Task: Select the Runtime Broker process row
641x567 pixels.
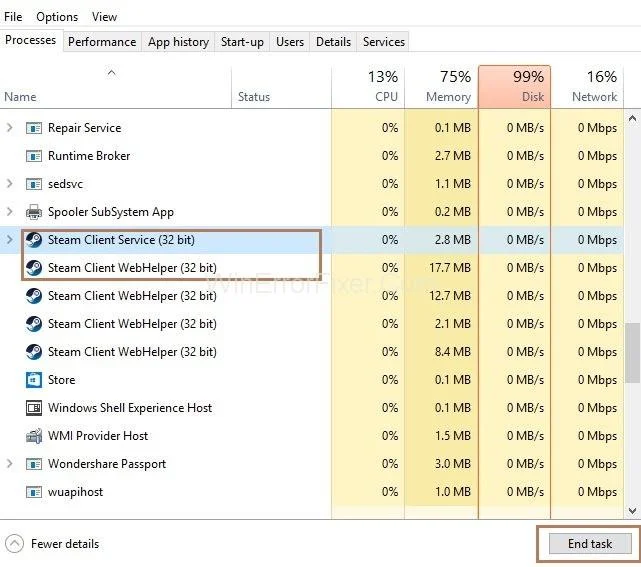Action: click(312, 156)
